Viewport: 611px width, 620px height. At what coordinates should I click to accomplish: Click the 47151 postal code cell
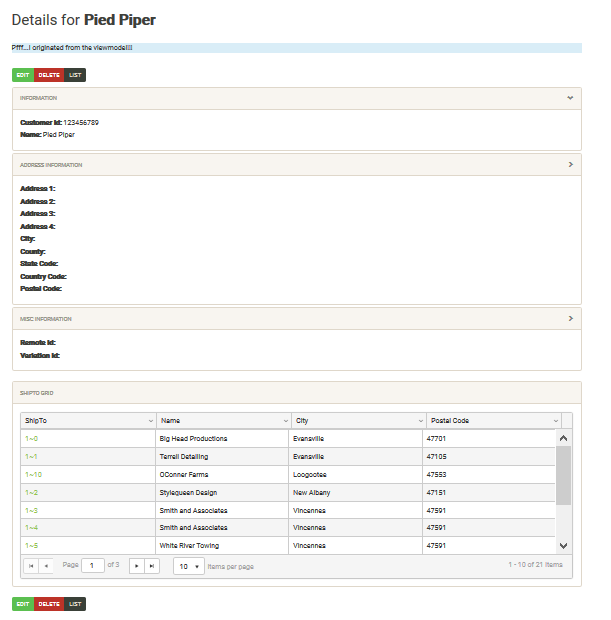(x=489, y=493)
